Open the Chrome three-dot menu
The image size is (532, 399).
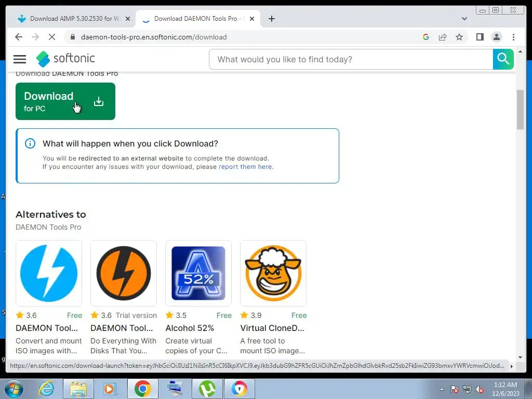coord(513,37)
